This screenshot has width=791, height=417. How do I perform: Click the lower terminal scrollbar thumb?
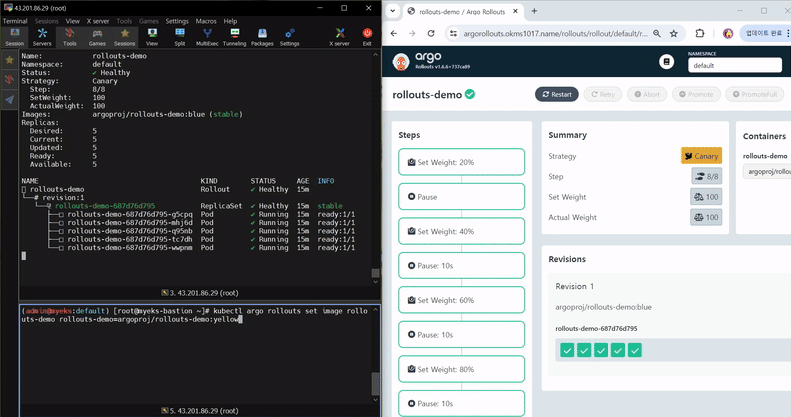pos(375,384)
